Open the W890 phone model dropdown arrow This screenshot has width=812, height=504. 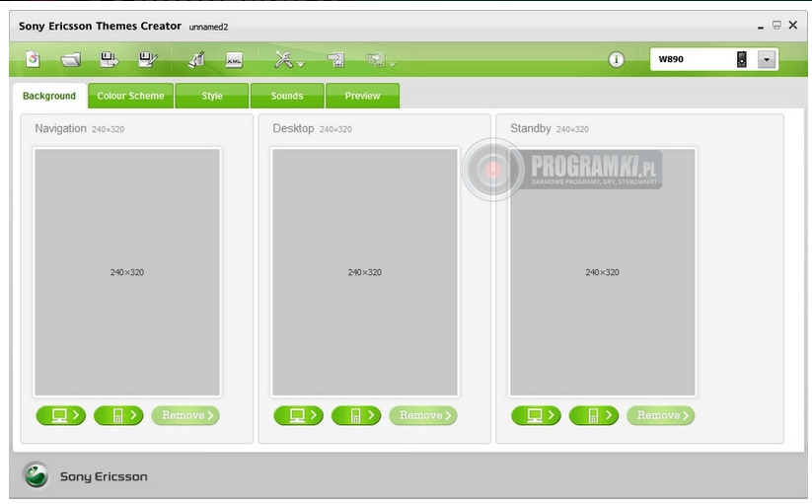point(767,59)
